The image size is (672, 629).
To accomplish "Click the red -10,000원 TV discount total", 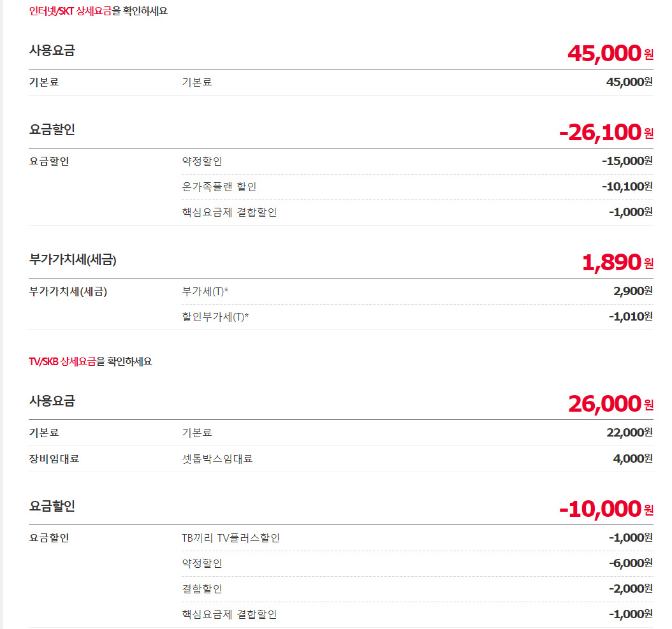I will (605, 509).
